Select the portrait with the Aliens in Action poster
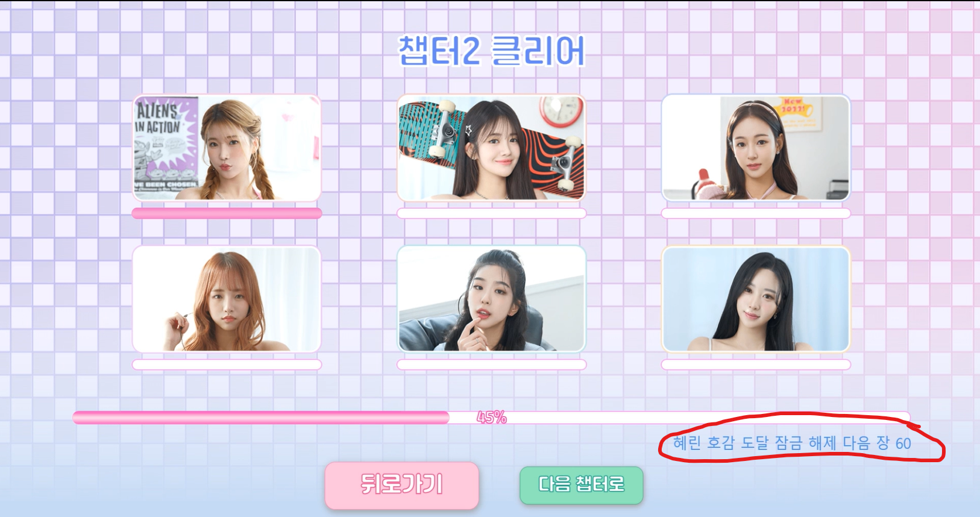 pos(227,148)
